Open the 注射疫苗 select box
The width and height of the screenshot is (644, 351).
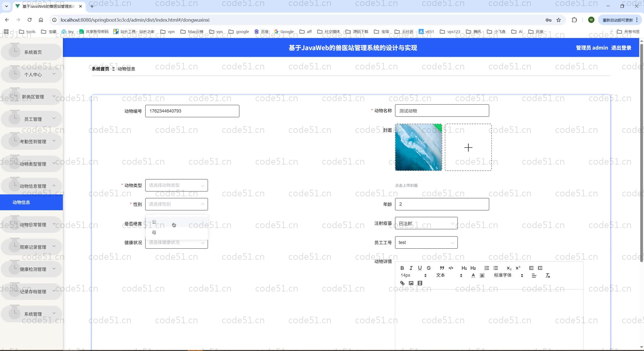[426, 223]
